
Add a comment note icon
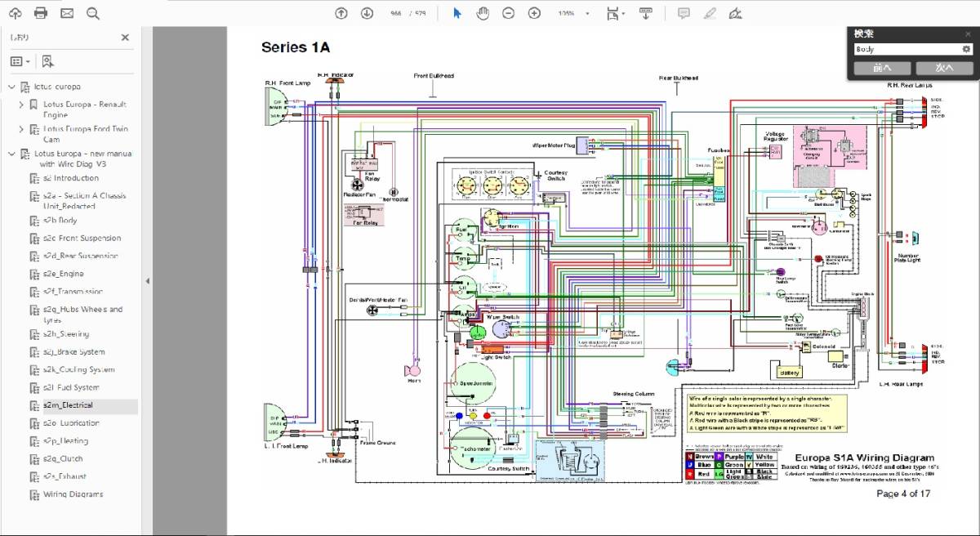(684, 13)
